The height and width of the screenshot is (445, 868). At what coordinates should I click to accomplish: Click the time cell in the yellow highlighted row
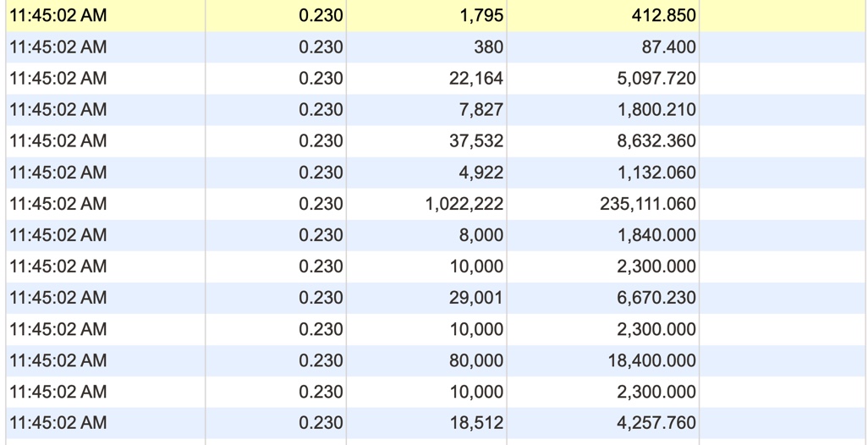point(58,16)
